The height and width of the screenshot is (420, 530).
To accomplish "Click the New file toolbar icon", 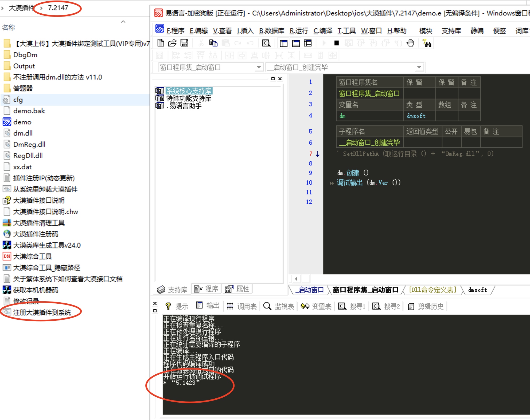I will coord(161,43).
